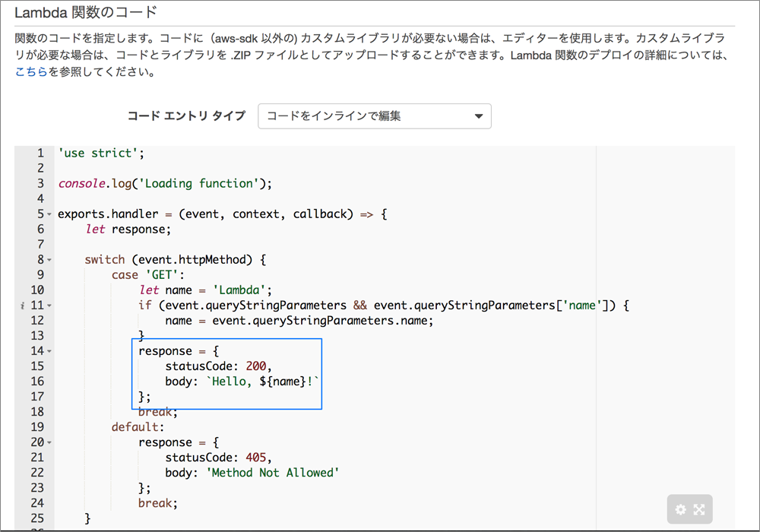Image resolution: width=760 pixels, height=532 pixels.
Task: Click line number 1 in gutter
Action: 41,153
